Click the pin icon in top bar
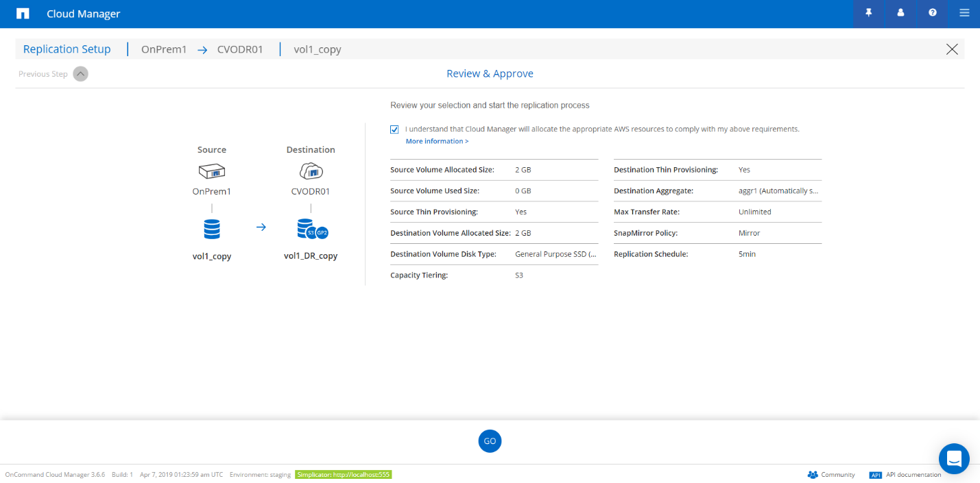Image resolution: width=980 pixels, height=483 pixels. pos(869,13)
